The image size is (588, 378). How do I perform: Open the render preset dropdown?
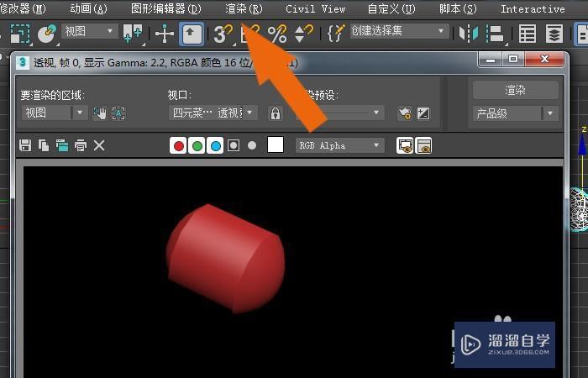340,113
